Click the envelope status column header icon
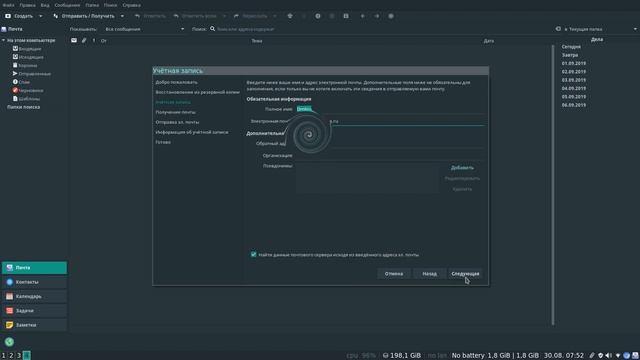Screen dimensions: 640x360 point(74,40)
